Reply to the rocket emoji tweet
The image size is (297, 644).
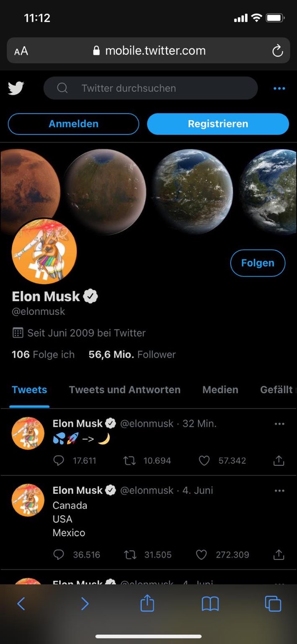(59, 460)
